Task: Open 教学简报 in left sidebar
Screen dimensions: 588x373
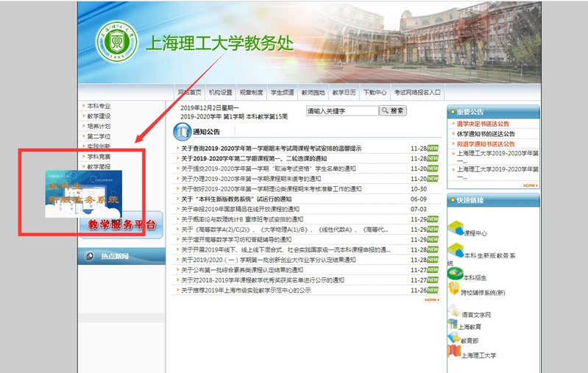Action: (x=99, y=167)
